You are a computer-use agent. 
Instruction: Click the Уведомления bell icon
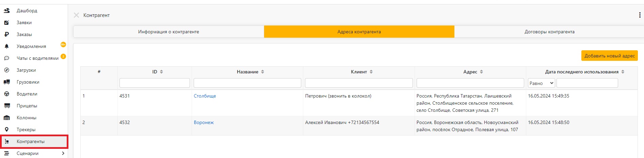tap(6, 46)
